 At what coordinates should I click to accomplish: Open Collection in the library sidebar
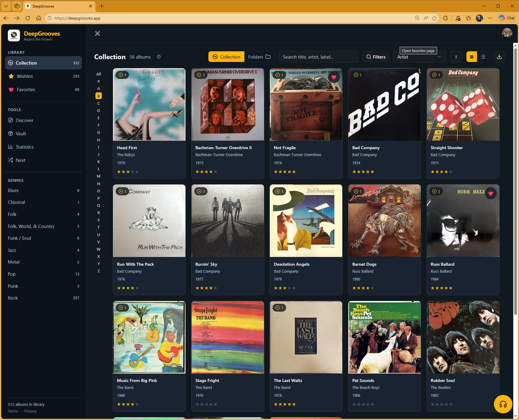(x=44, y=63)
